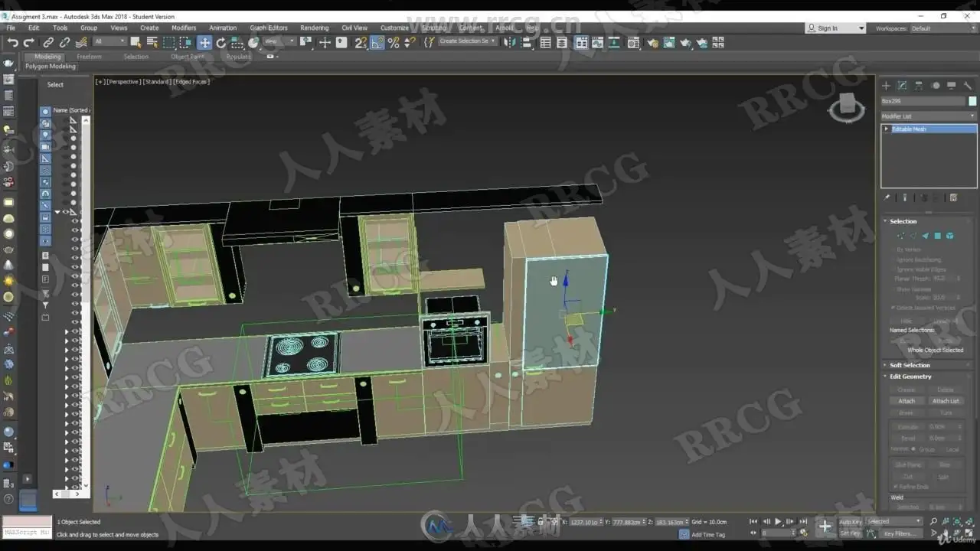Viewport: 980px width, 551px height.
Task: Open the Sign In dropdown
Action: [x=835, y=28]
